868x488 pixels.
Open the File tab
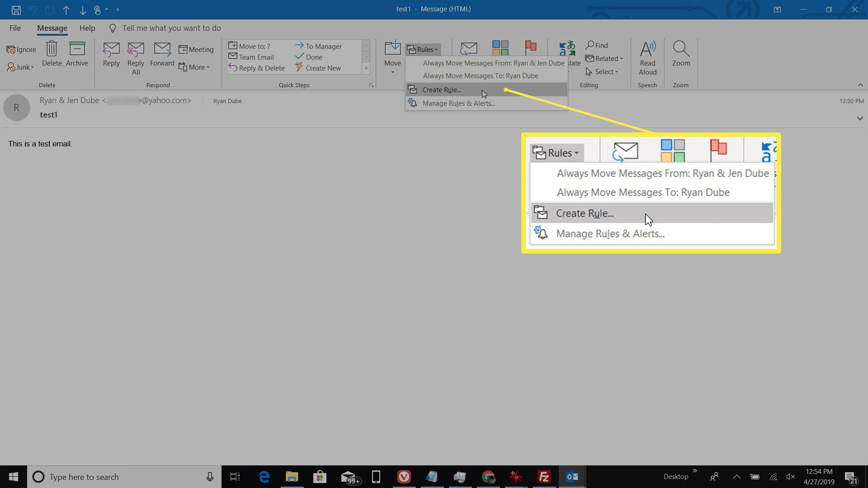pyautogui.click(x=15, y=28)
